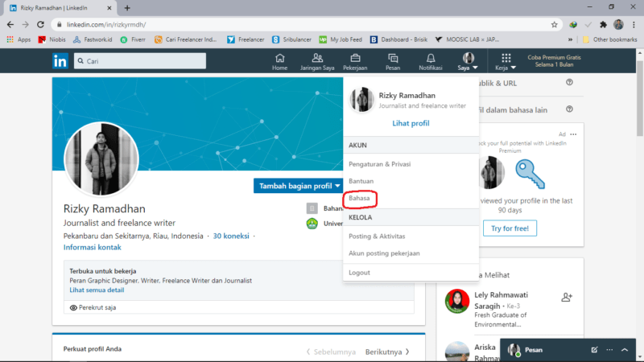Click Lely Rahmawati Saragih avatar
The width and height of the screenshot is (644, 362).
click(457, 301)
